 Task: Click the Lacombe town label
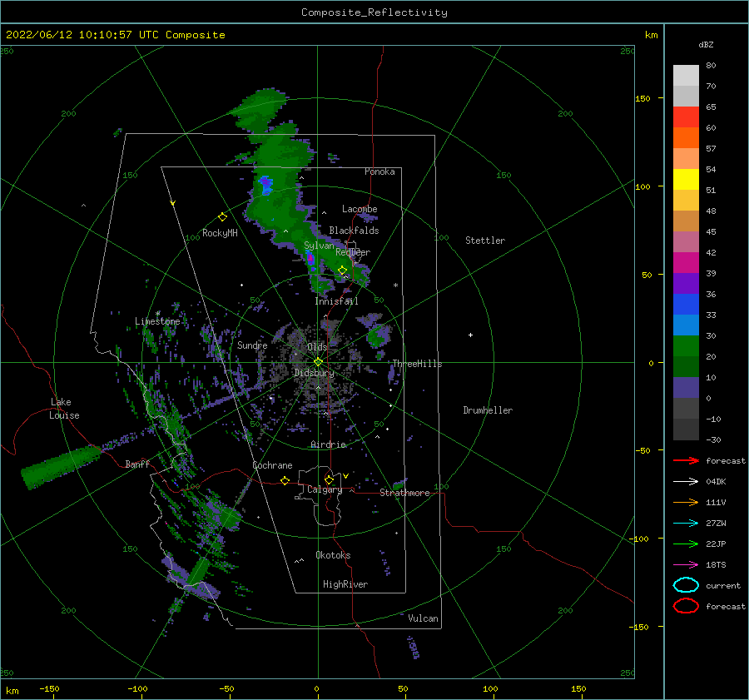pos(360,209)
